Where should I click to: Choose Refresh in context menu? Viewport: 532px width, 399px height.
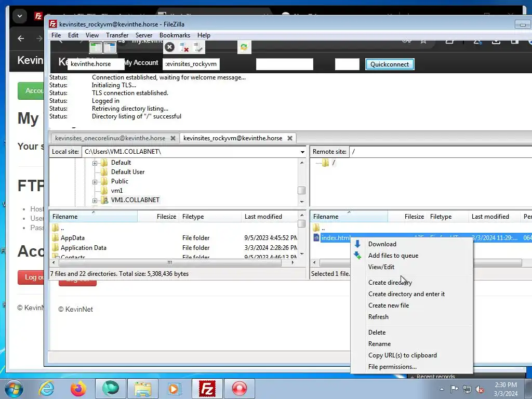pos(411,317)
